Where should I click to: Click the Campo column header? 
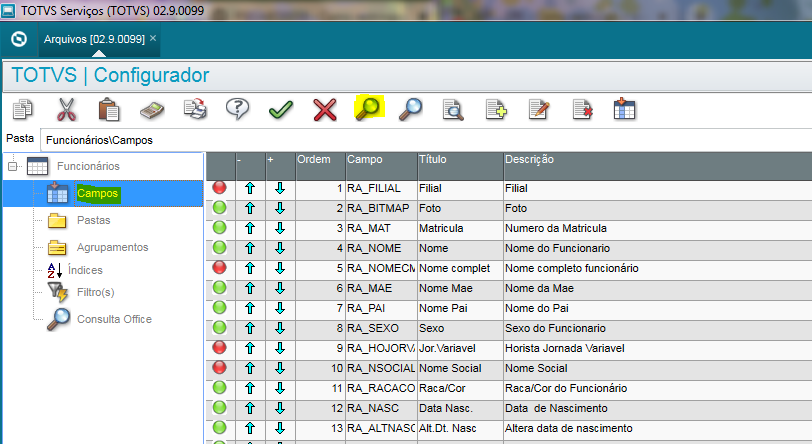pyautogui.click(x=381, y=166)
